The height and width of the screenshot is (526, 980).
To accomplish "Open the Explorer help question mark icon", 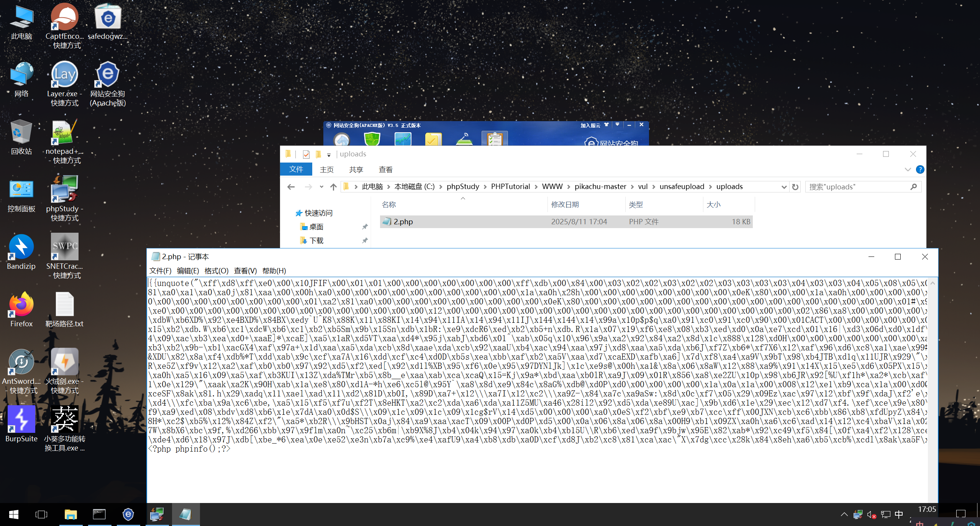I will pyautogui.click(x=920, y=169).
